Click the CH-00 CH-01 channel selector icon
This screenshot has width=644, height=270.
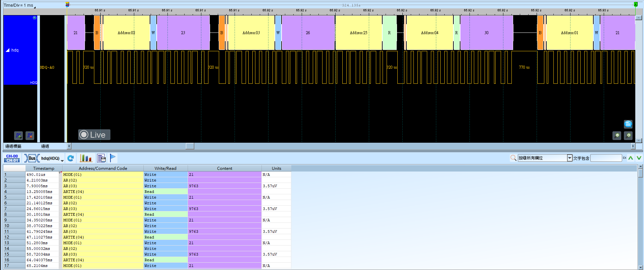(12, 158)
